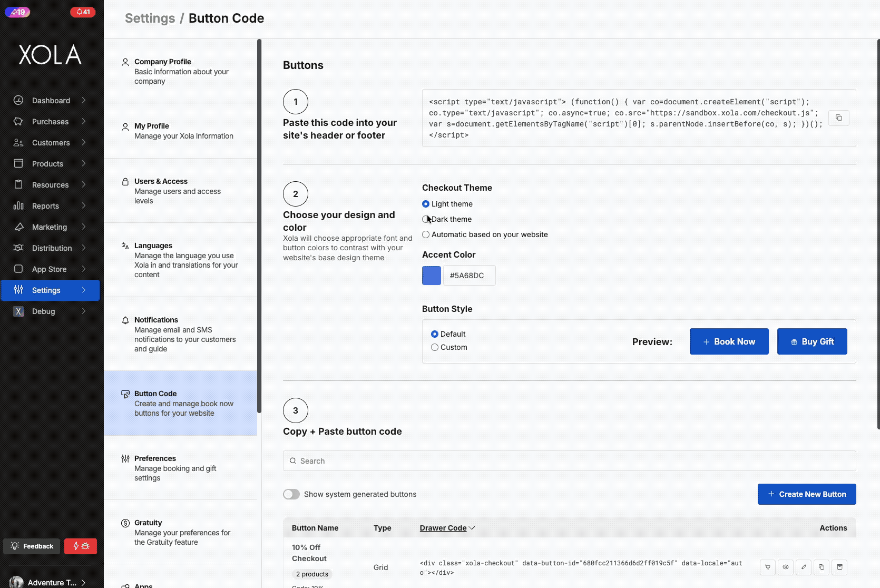Screen dimensions: 880x588
Task: Select the Dark theme radio option
Action: pyautogui.click(x=426, y=219)
